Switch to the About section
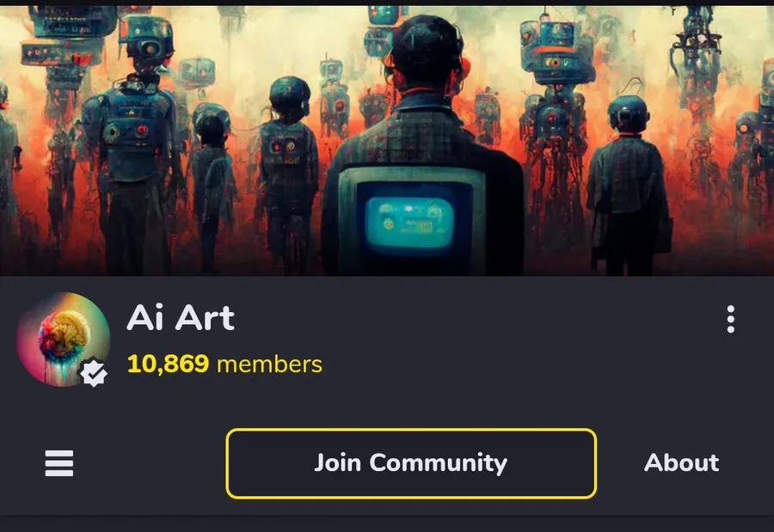 click(681, 463)
